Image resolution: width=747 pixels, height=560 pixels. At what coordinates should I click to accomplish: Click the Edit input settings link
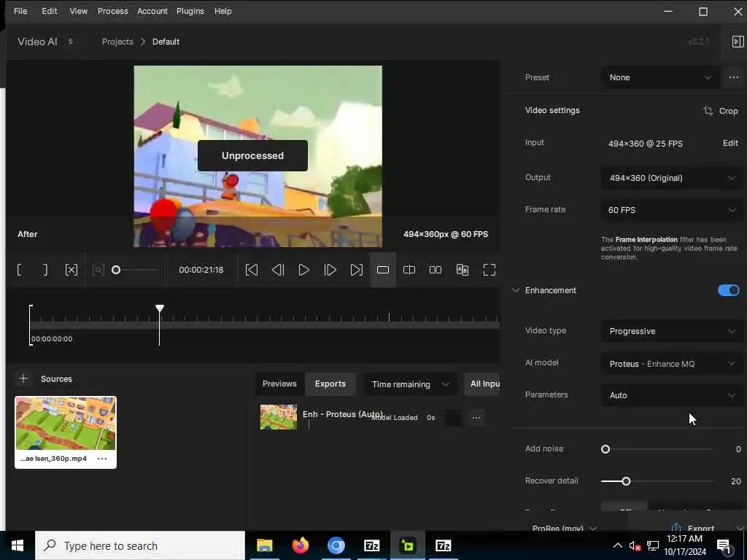click(x=730, y=143)
